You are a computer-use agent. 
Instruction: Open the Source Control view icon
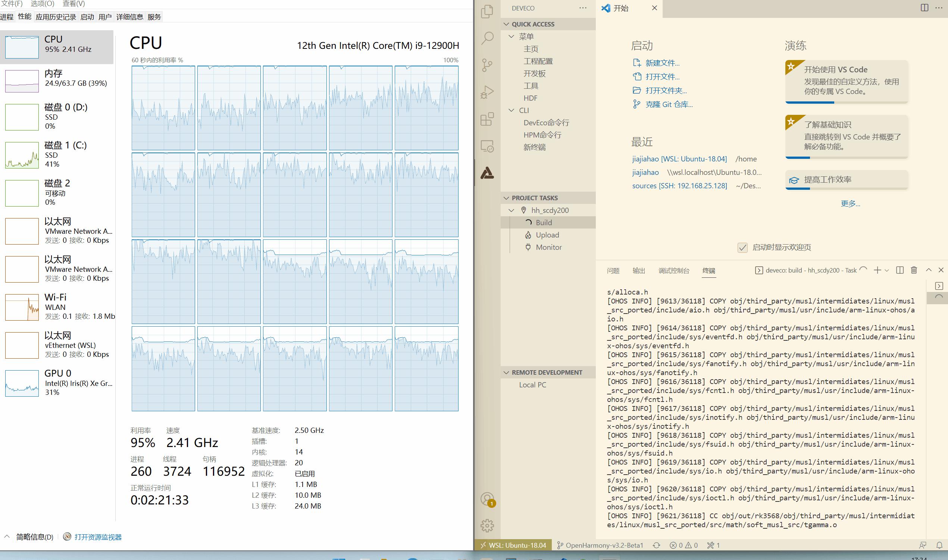tap(487, 65)
